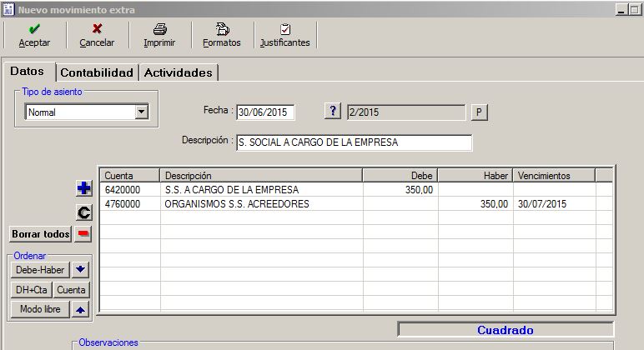
Task: Print the entry using Imprimir
Action: point(159,36)
